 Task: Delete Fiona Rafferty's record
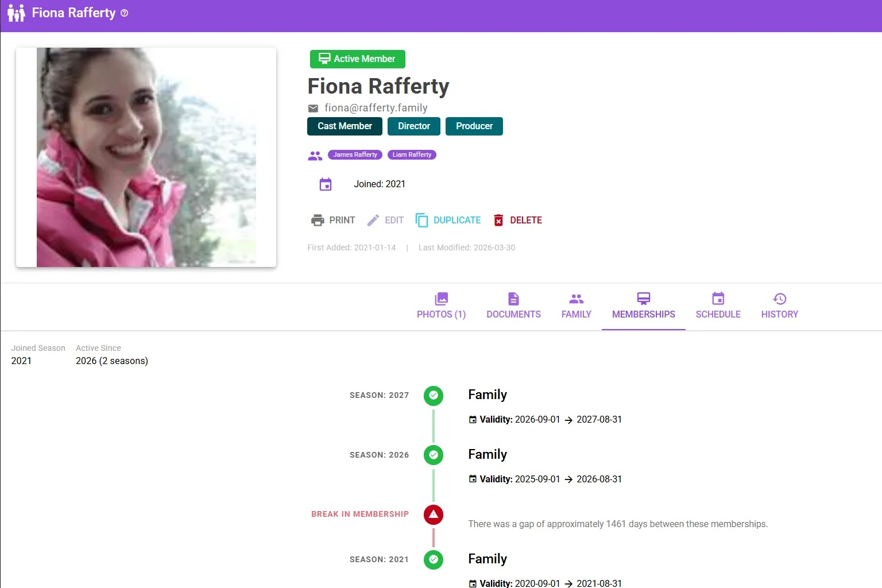(x=517, y=220)
